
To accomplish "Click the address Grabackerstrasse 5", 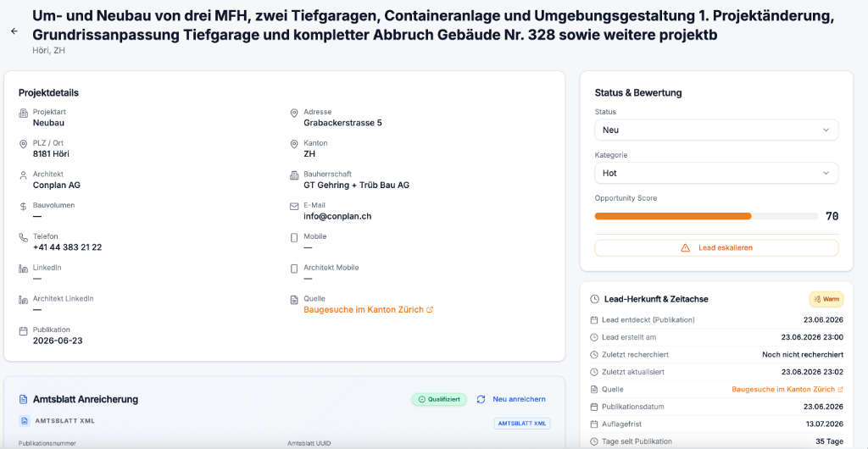I will (342, 123).
